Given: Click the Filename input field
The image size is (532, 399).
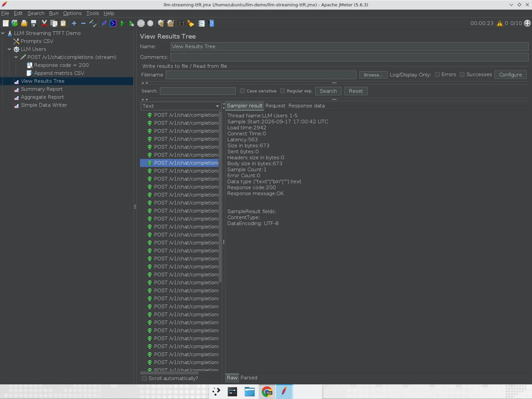Looking at the screenshot, I should [261, 75].
